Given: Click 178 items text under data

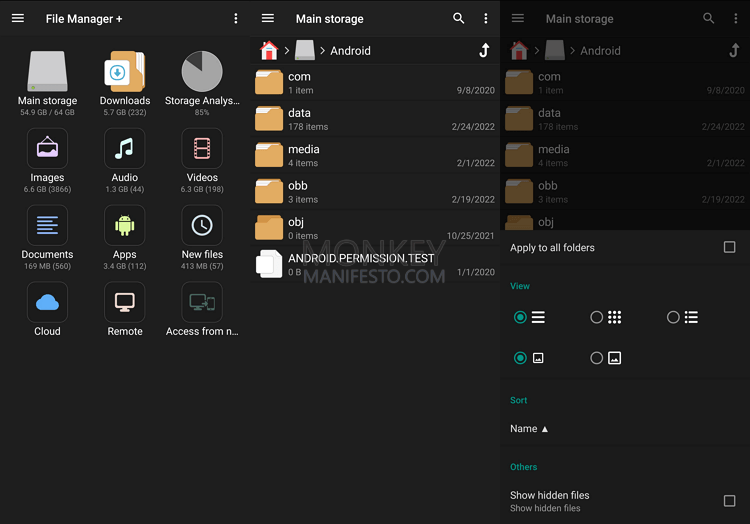Looking at the screenshot, I should point(308,127).
